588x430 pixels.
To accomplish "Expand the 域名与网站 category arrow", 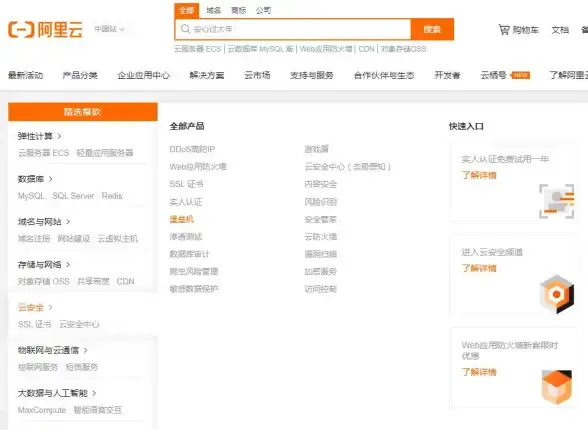I will pos(68,222).
